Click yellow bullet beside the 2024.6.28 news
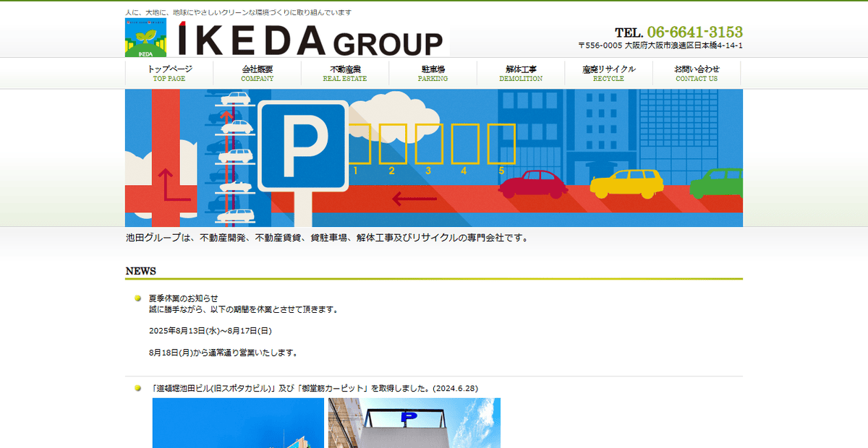Screen dimensions: 868x448 (x=138, y=387)
